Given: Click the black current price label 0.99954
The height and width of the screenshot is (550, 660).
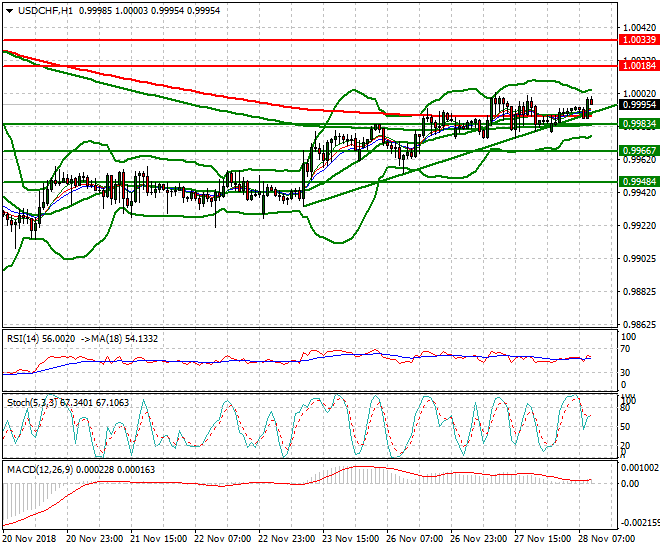Looking at the screenshot, I should point(639,105).
